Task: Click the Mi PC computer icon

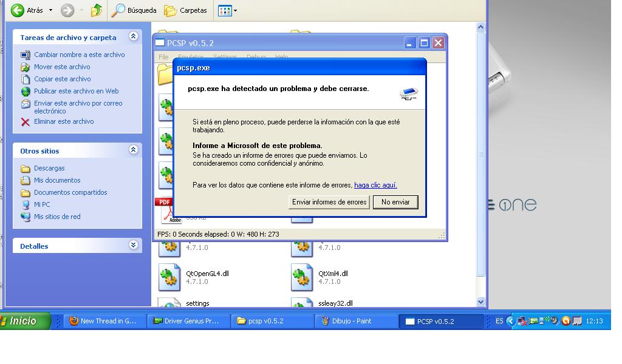Action: [x=26, y=205]
